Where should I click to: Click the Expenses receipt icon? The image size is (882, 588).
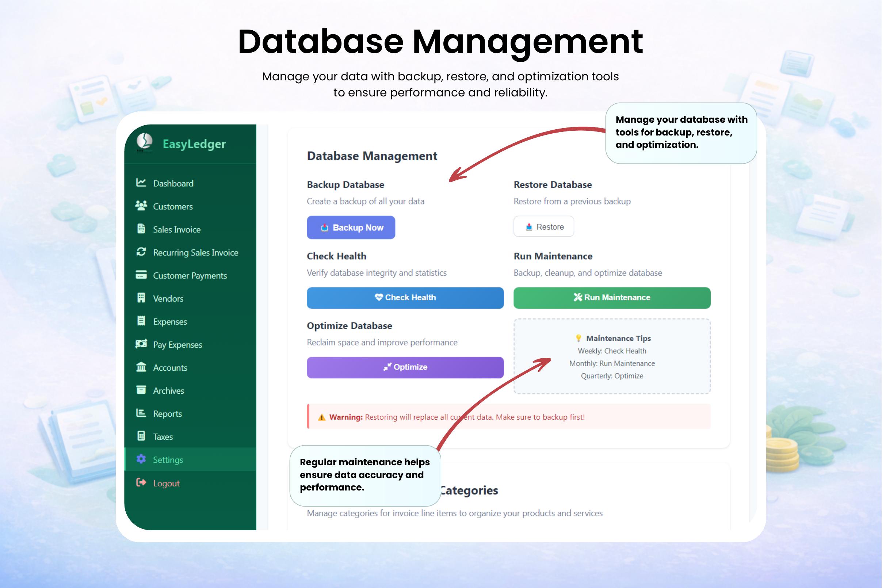pos(141,321)
